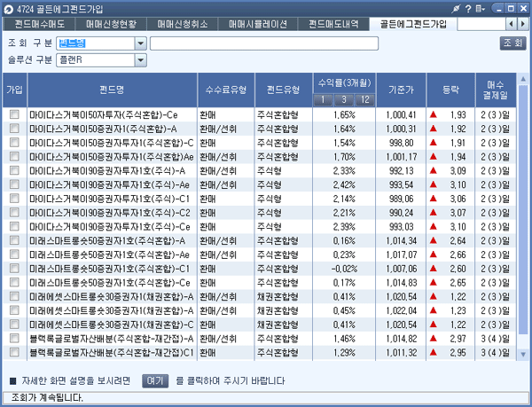Switch to 매매신청취소 tab
Viewport: 532px width, 407px height.
tap(183, 24)
